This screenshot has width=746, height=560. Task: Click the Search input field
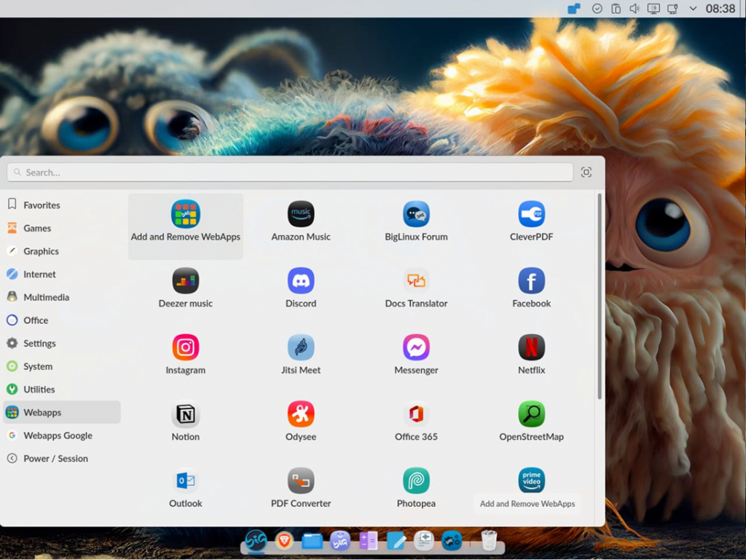(x=291, y=173)
